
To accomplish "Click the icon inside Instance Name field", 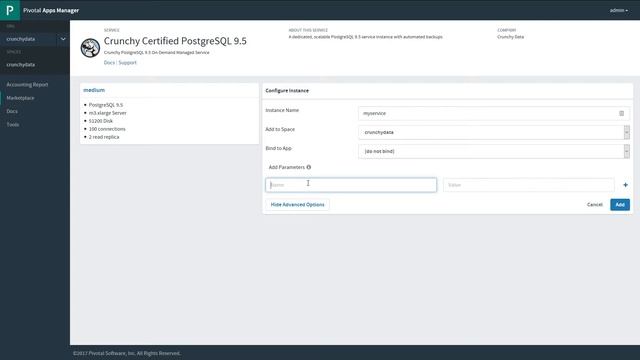I will tap(621, 113).
